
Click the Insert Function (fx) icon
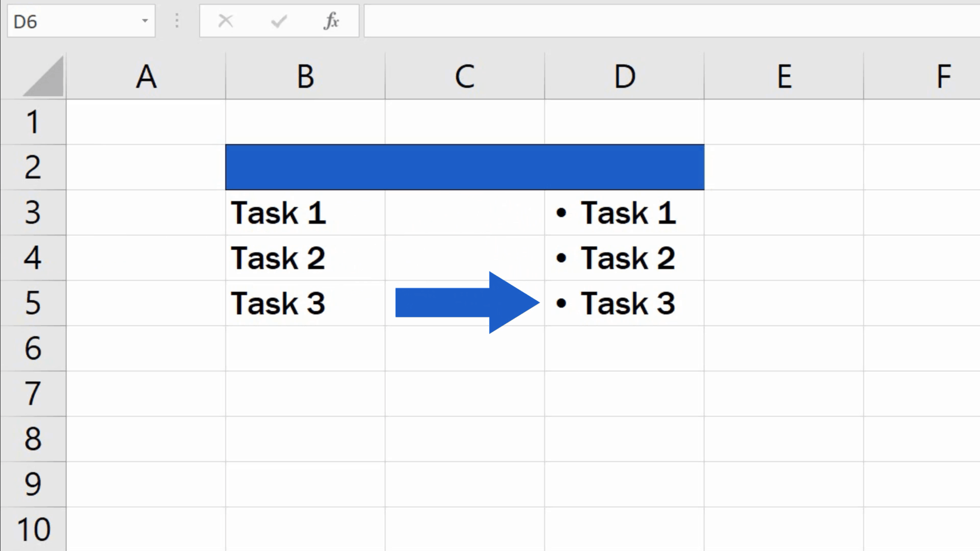pos(332,20)
